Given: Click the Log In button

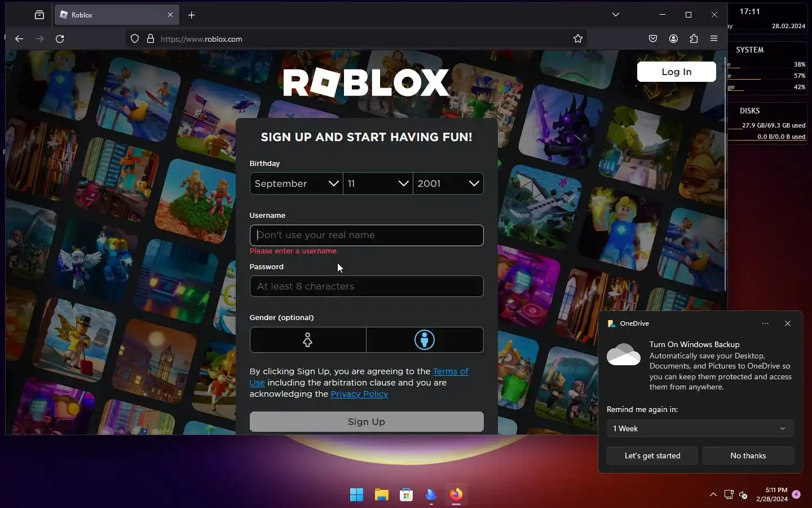Looking at the screenshot, I should coord(677,72).
